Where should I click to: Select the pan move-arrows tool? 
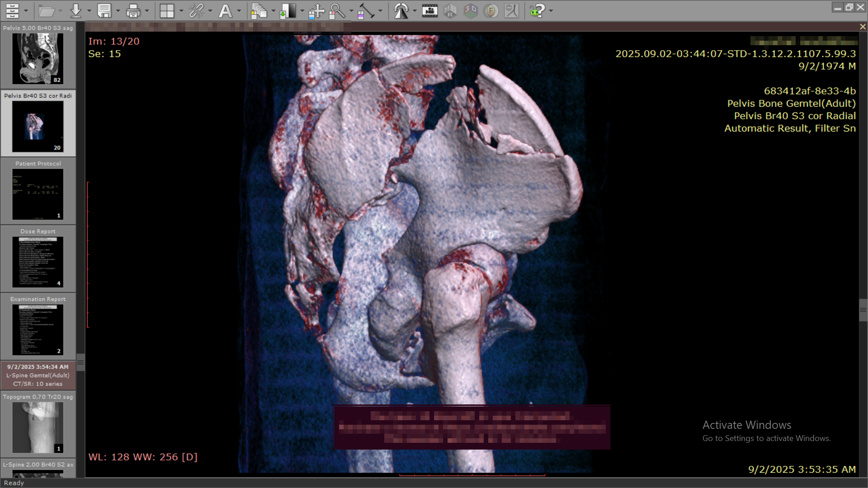tap(316, 10)
